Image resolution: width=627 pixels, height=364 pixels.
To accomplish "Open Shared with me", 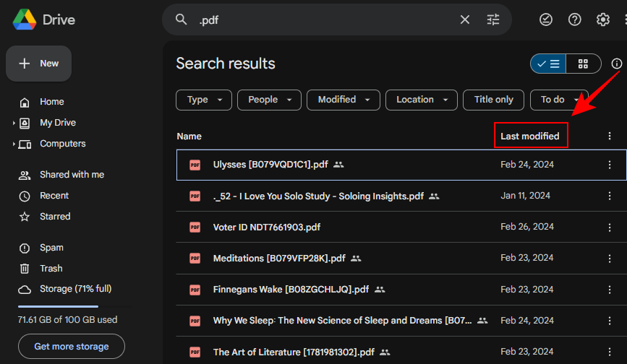I will [x=72, y=175].
